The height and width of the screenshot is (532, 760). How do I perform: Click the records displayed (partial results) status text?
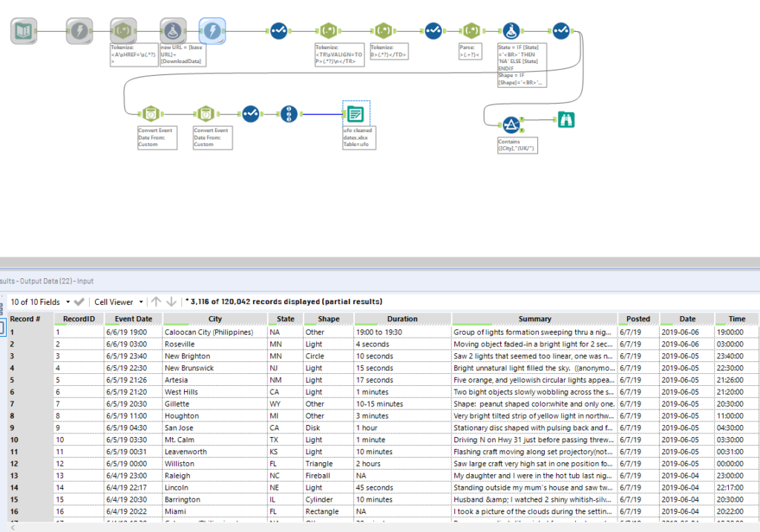(284, 301)
